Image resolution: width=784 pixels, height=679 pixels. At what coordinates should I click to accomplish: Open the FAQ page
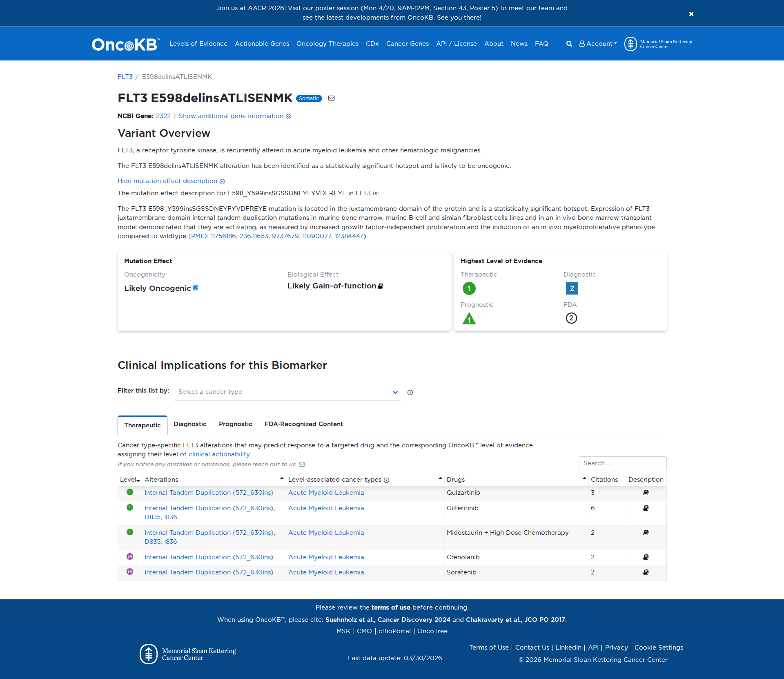click(x=541, y=44)
